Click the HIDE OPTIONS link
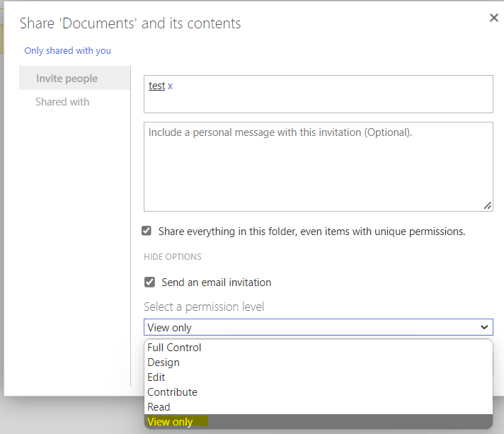Image resolution: width=504 pixels, height=434 pixels. click(173, 257)
